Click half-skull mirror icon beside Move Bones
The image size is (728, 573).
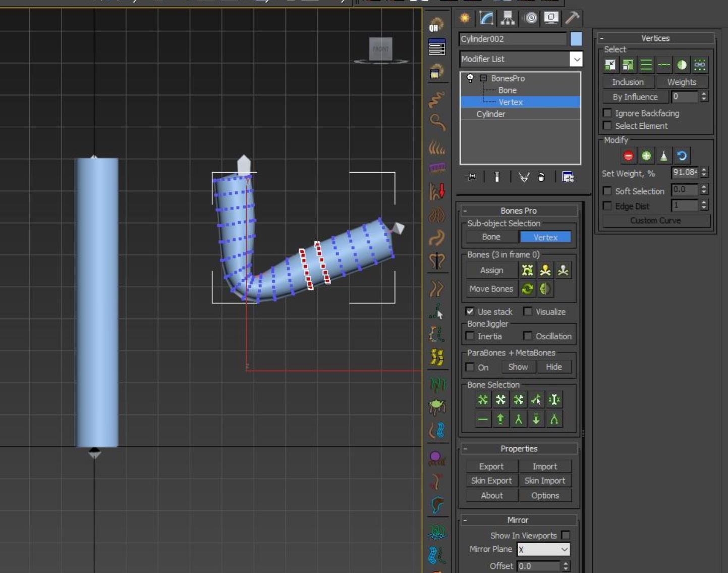(545, 289)
